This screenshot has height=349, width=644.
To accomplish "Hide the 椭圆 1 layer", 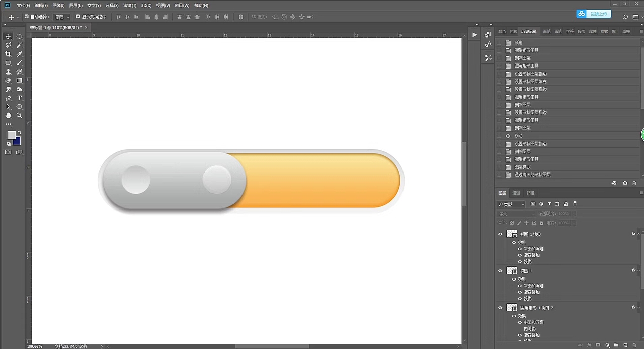I will click(500, 271).
